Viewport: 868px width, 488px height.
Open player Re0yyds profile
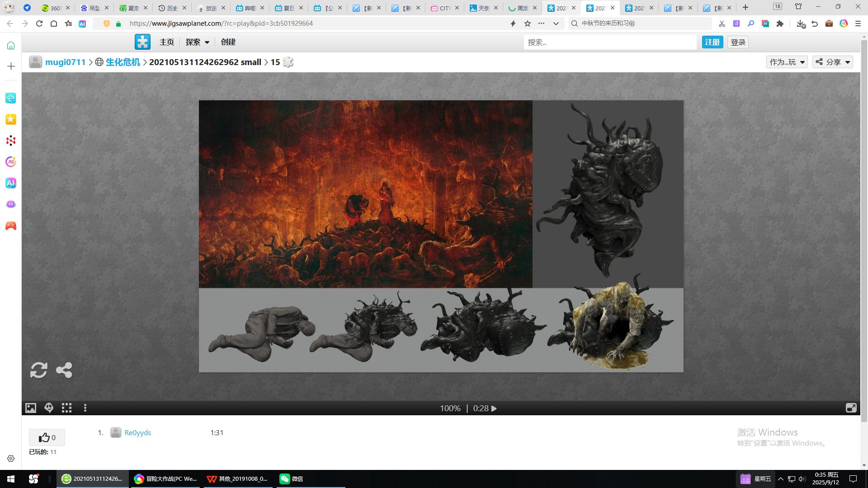[137, 433]
